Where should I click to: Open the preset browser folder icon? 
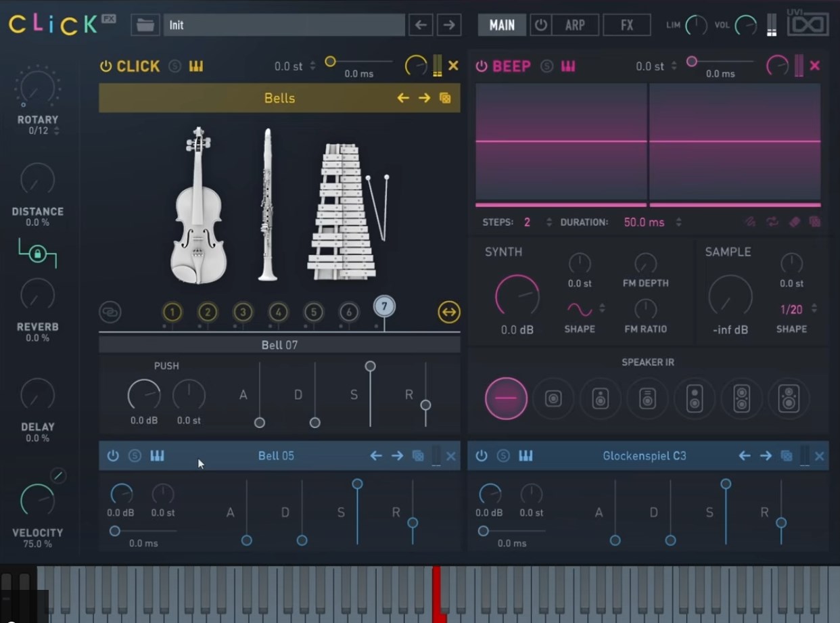[x=145, y=26]
